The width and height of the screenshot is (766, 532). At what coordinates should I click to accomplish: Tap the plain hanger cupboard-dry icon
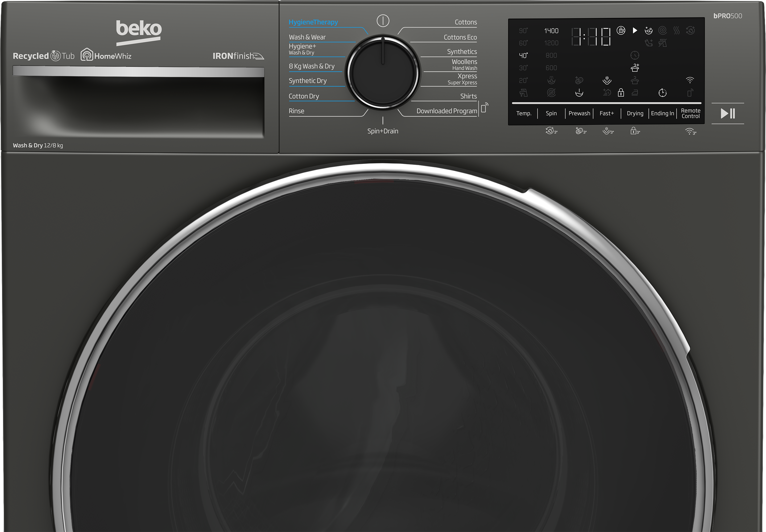(x=635, y=80)
